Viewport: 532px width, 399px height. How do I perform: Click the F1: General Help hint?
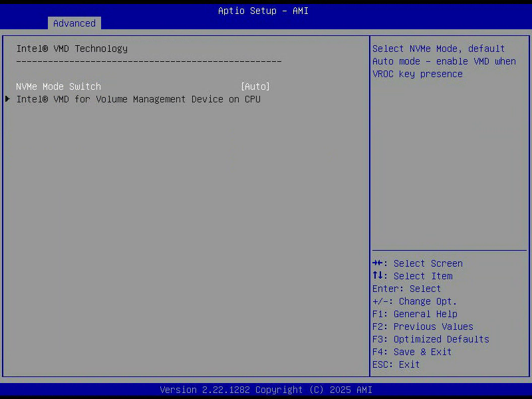(x=414, y=314)
